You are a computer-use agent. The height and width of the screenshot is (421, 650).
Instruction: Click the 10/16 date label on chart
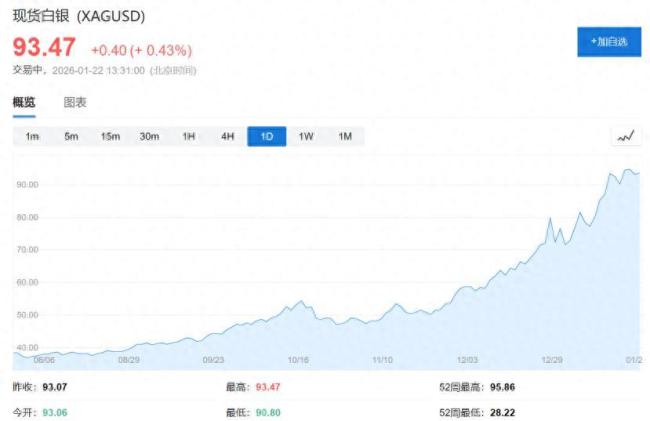[x=298, y=357]
